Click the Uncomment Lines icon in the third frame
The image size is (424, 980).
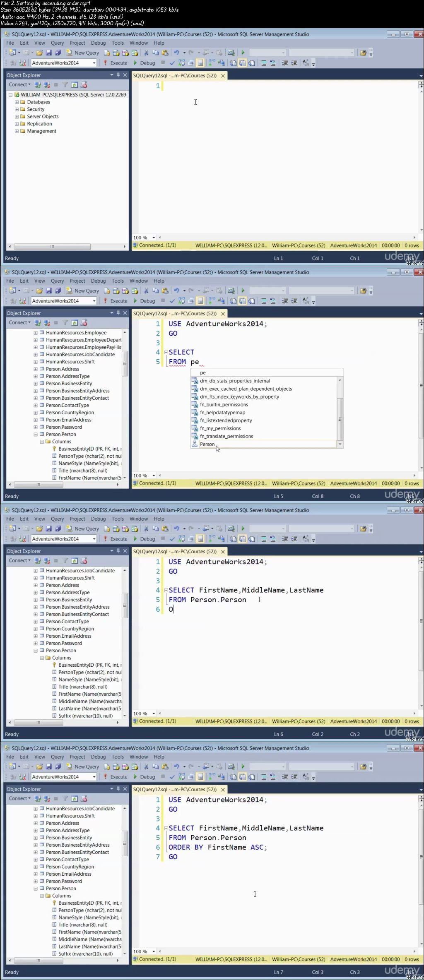click(273, 539)
